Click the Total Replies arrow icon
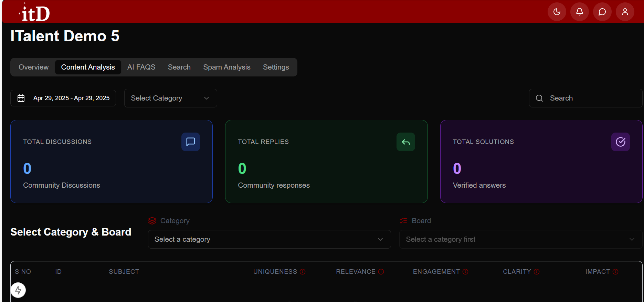This screenshot has height=302, width=644. 405,142
